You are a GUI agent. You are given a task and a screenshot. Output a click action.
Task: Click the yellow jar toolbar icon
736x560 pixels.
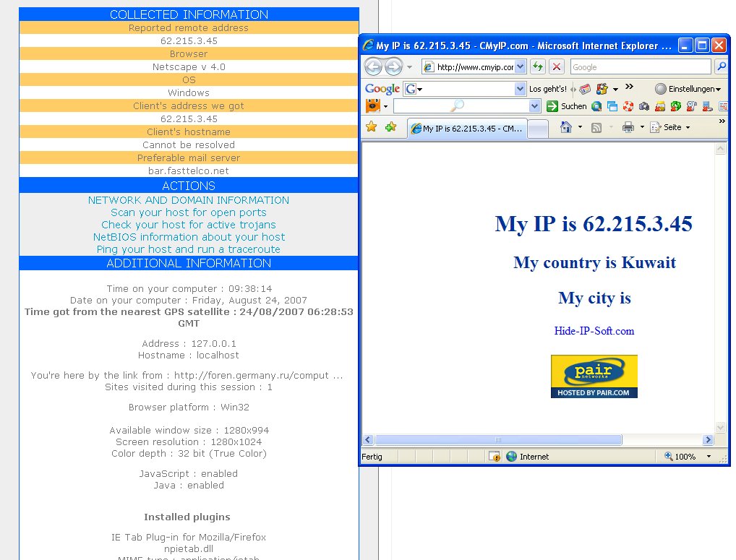point(660,106)
